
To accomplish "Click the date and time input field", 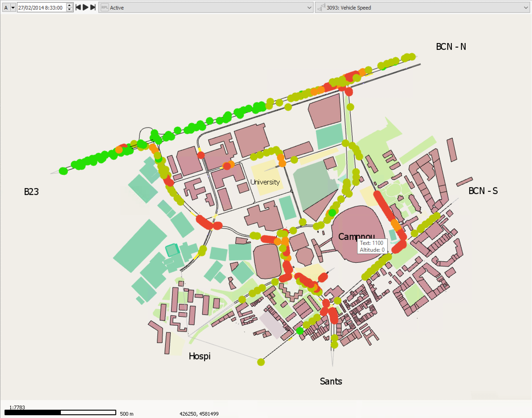I will click(x=41, y=7).
